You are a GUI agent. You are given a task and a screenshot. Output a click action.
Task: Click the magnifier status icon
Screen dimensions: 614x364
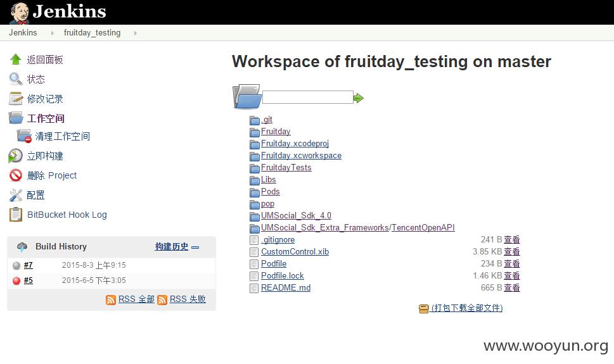tap(16, 79)
